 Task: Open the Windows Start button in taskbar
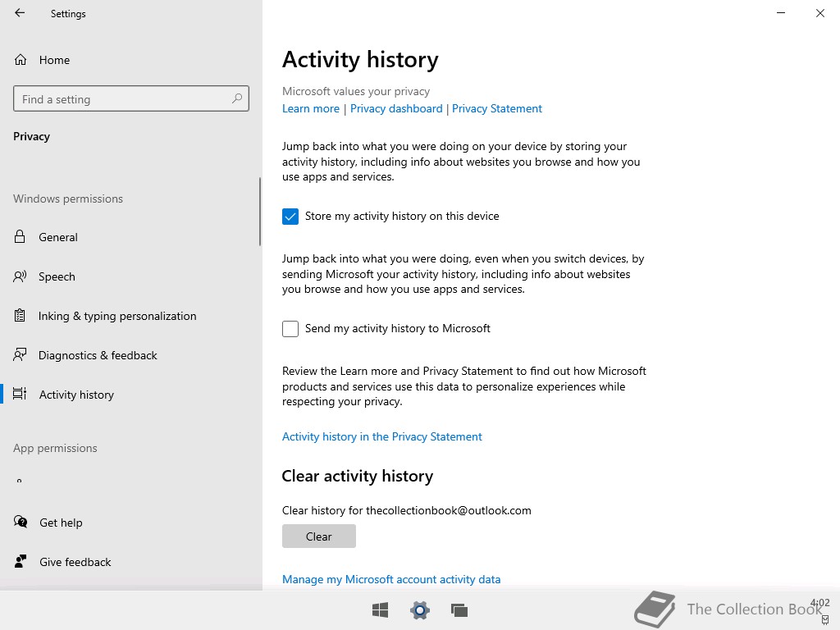(x=381, y=609)
